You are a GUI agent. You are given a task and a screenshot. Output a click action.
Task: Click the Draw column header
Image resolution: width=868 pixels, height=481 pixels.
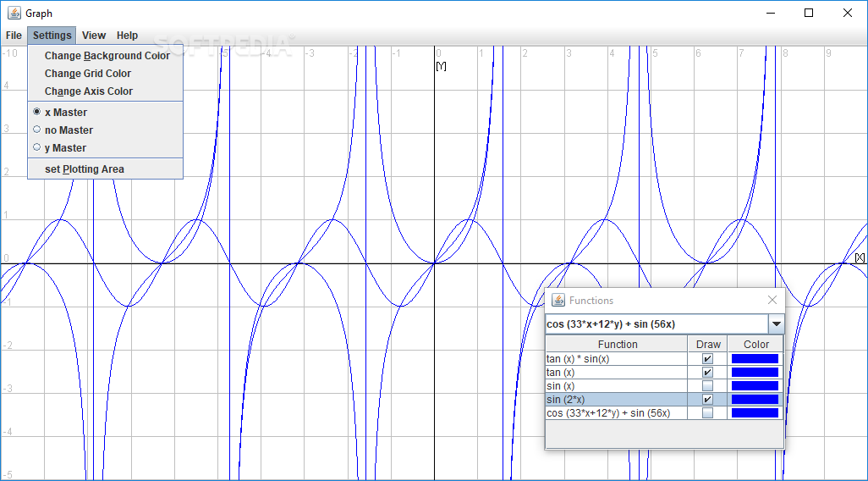pos(707,344)
